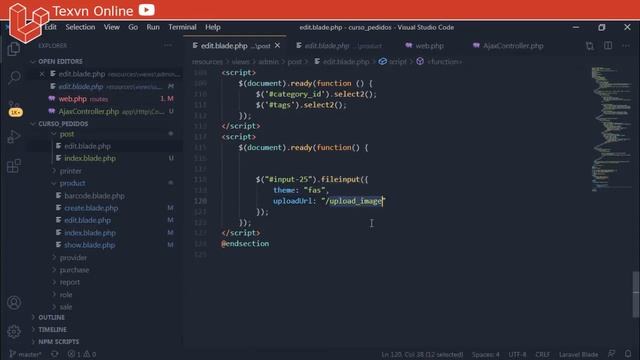
Task: Click the master branch status item
Action: (25, 354)
